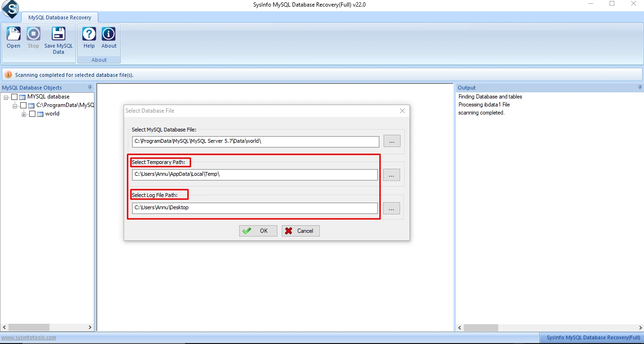Enable the world database checkbox
644x344 pixels.
(x=33, y=114)
